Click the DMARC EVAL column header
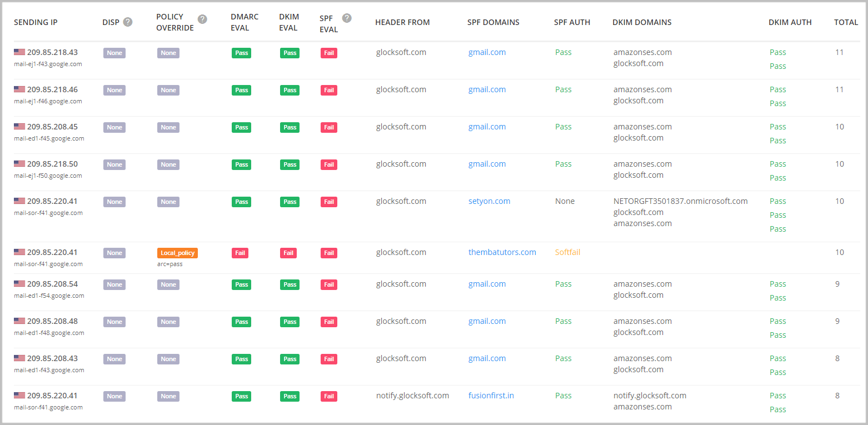The width and height of the screenshot is (868, 425). 245,22
